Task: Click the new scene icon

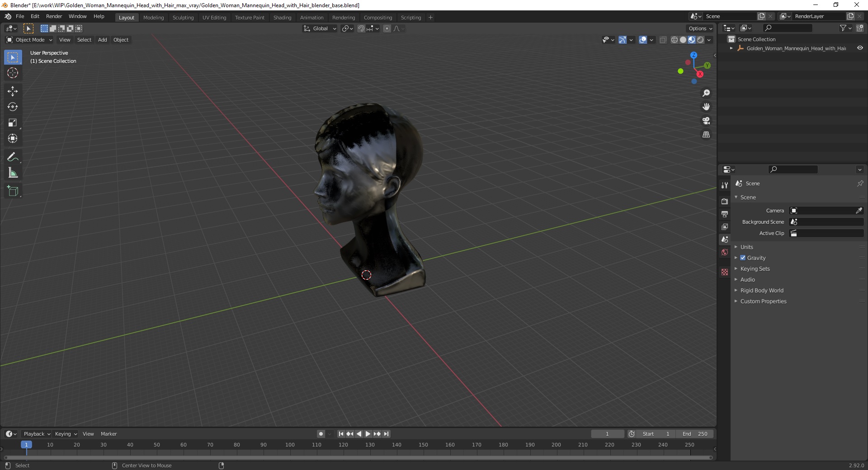Action: point(761,16)
